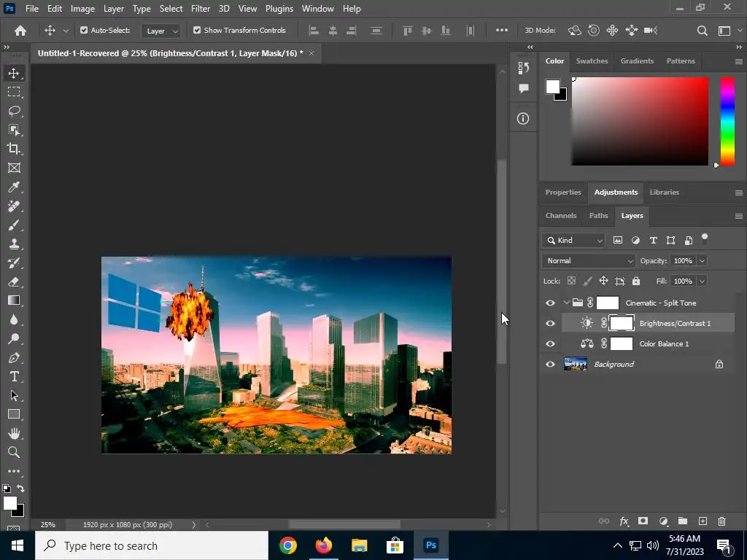
Task: Select the Horizontal Type tool
Action: coord(14,377)
